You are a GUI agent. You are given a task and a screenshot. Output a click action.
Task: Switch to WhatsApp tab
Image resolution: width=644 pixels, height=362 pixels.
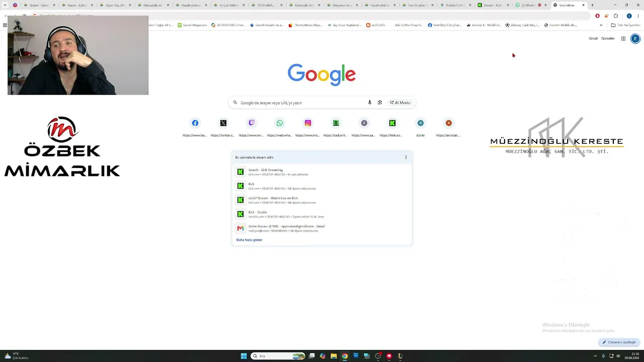click(530, 5)
